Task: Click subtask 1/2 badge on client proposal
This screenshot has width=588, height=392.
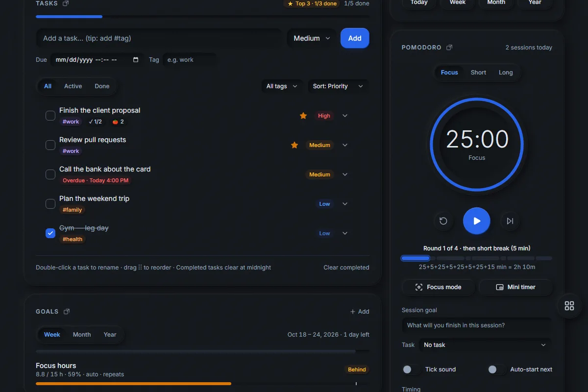Action: pyautogui.click(x=96, y=122)
